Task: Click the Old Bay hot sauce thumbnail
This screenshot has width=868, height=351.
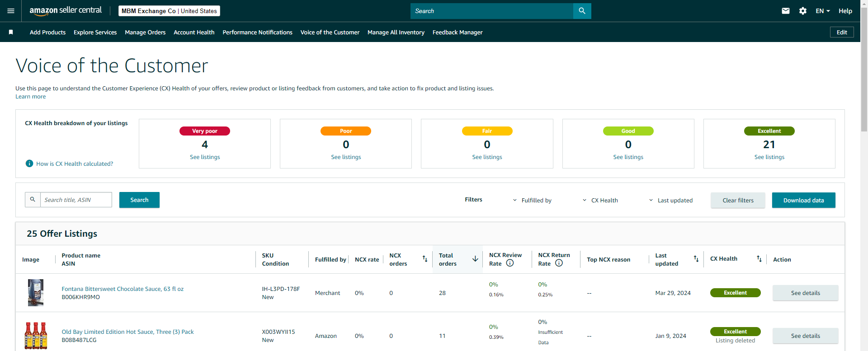Action: (36, 336)
